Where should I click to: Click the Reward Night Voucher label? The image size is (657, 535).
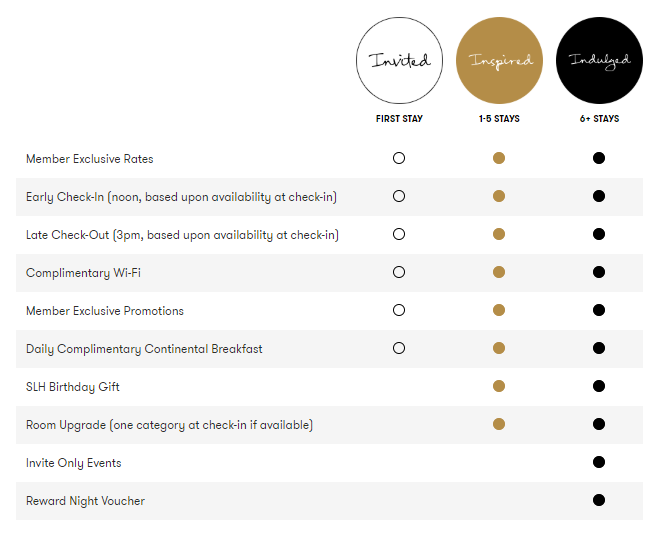click(85, 501)
